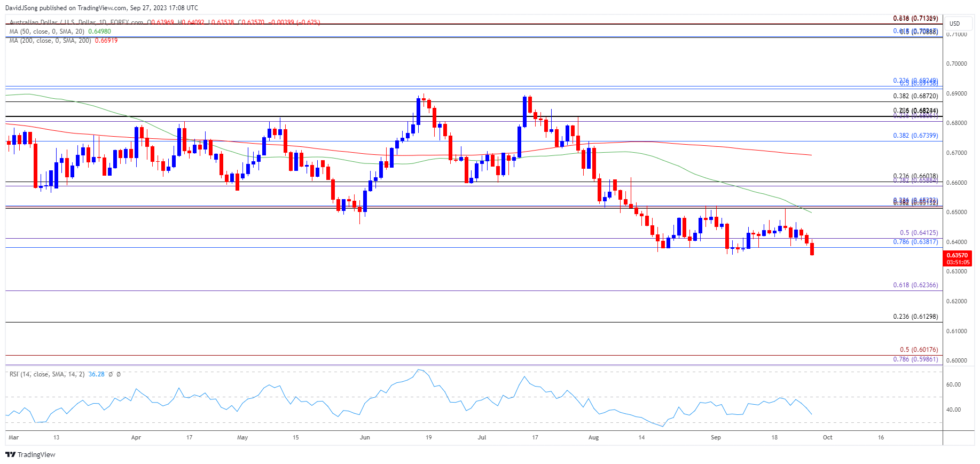
Task: Click the Aug label on the date axis
Action: click(593, 437)
